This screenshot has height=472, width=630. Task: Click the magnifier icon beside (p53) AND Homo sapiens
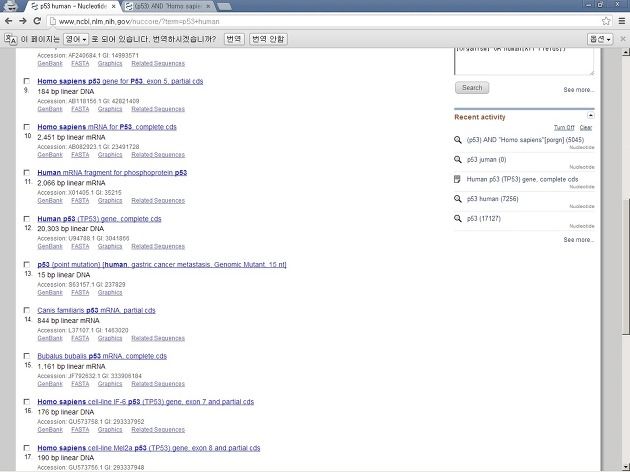click(x=457, y=140)
